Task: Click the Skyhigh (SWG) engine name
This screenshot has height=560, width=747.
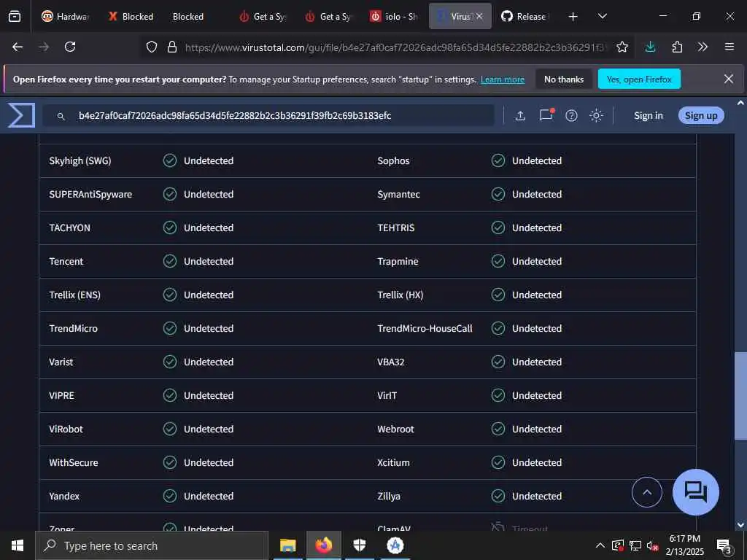Action: tap(80, 161)
